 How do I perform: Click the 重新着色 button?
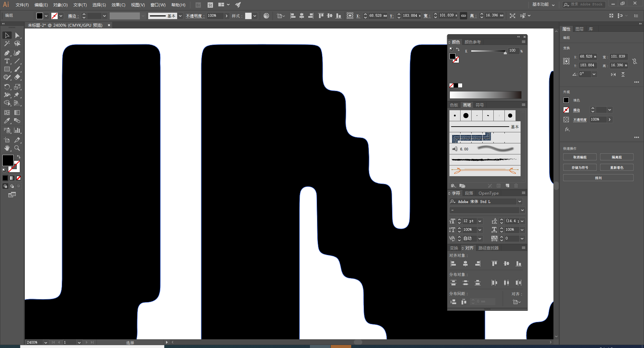pos(616,167)
